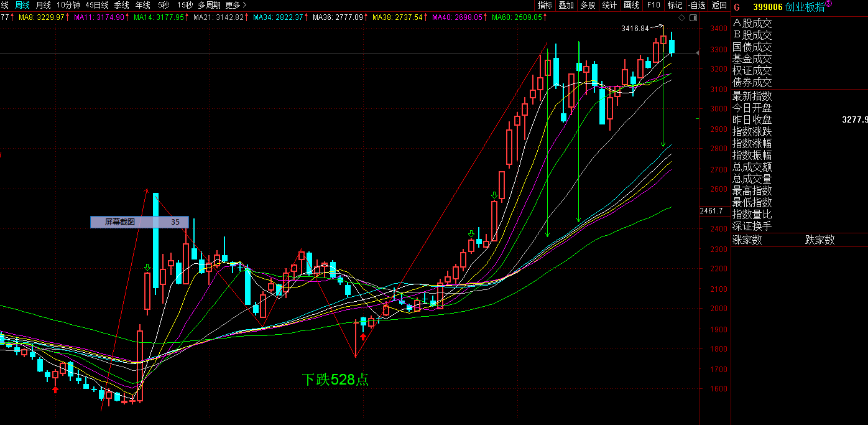Open the 多股 multi-stock view
868x425 pixels.
click(588, 5)
